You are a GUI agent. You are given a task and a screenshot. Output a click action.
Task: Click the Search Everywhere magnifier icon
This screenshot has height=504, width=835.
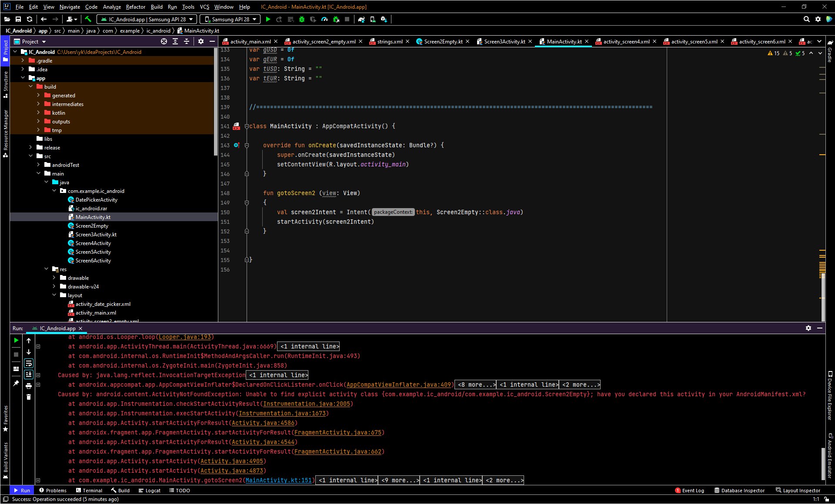click(807, 19)
